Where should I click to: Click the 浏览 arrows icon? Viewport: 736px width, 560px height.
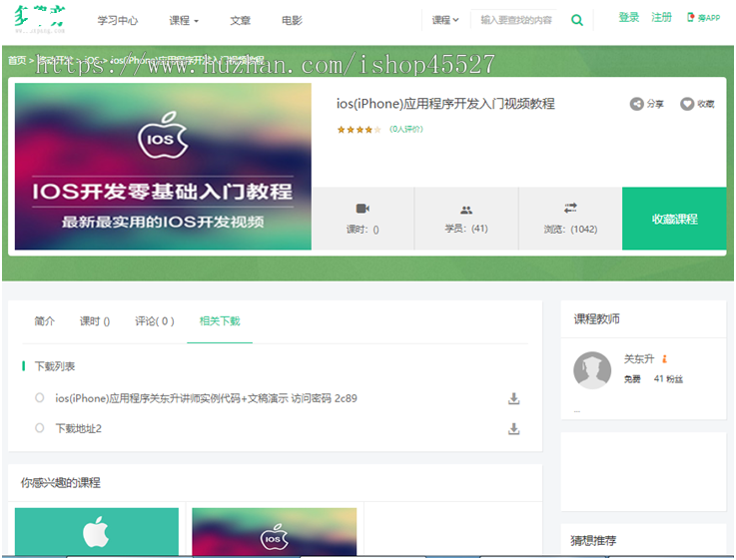[570, 208]
